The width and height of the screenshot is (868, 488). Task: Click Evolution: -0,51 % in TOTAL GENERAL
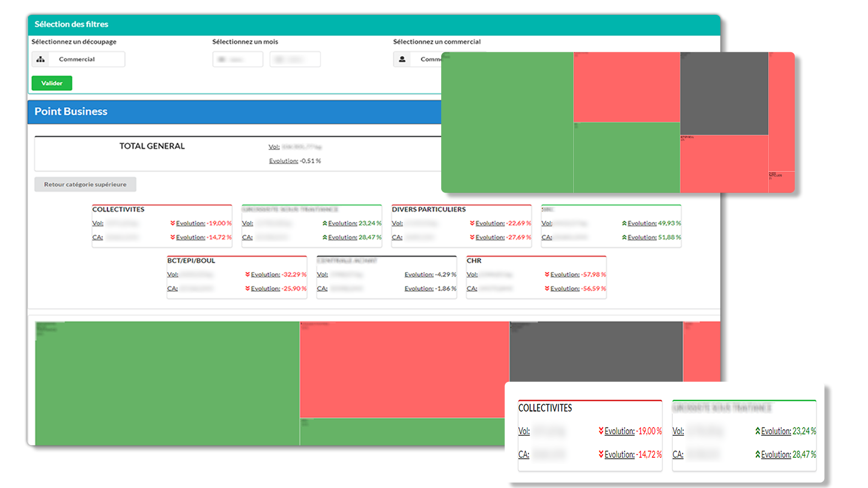pos(295,161)
